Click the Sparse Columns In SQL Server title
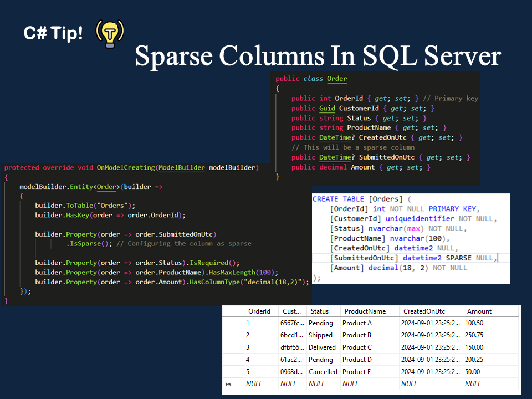532x399 pixels. [318, 57]
